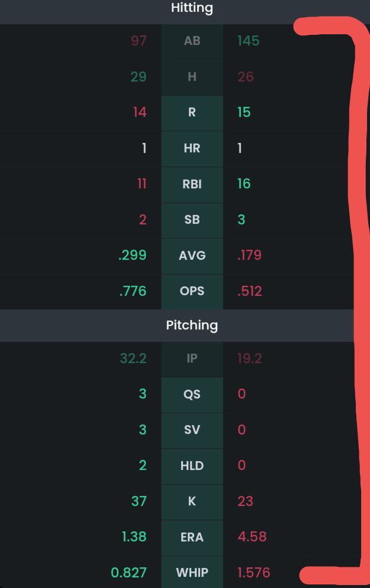
Task: Click the Pitching section header
Action: (x=192, y=325)
